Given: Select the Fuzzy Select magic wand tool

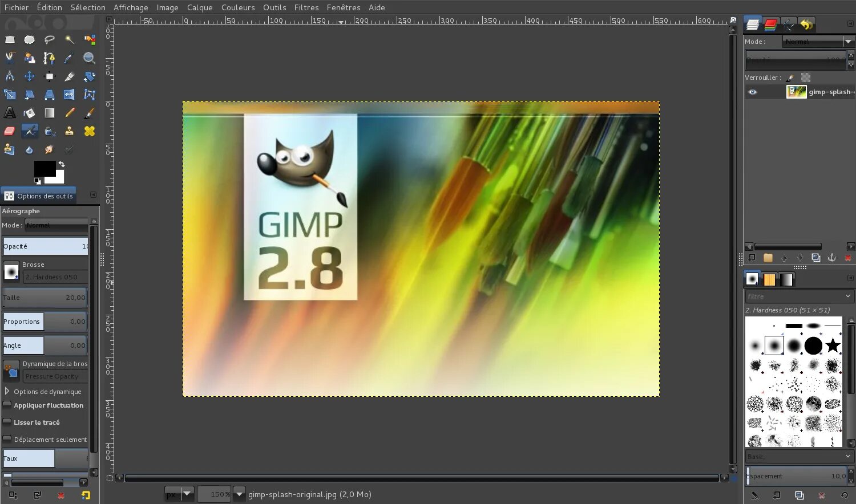Looking at the screenshot, I should click(x=70, y=40).
